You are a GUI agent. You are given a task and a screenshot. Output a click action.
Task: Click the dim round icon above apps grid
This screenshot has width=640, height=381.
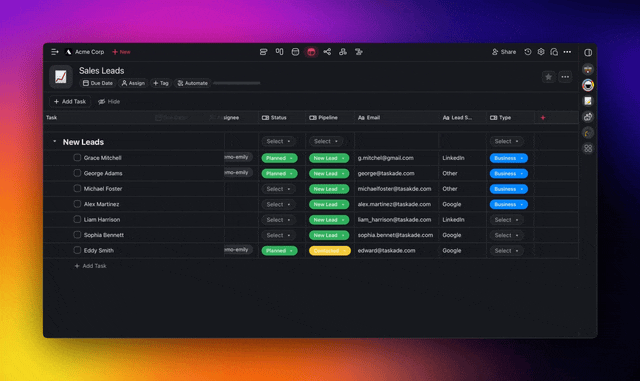pos(588,133)
